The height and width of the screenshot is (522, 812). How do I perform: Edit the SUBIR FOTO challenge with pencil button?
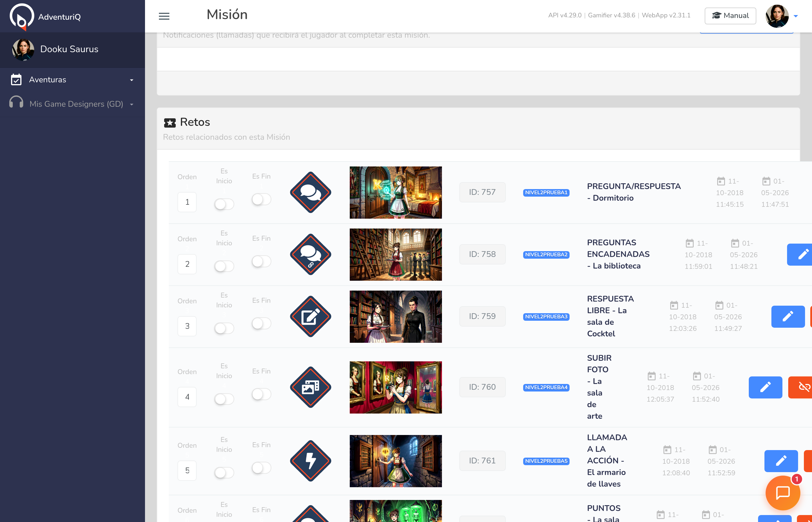coord(765,387)
